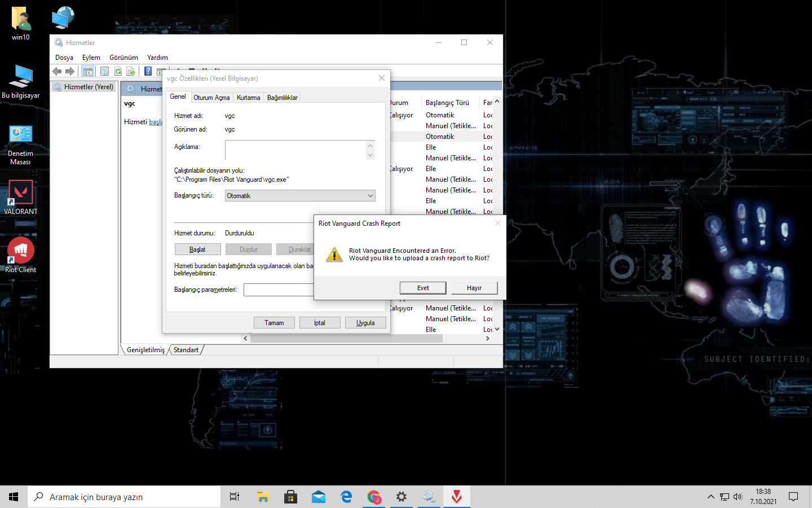Show hidden system tray icons
The image size is (812, 508).
pos(710,497)
